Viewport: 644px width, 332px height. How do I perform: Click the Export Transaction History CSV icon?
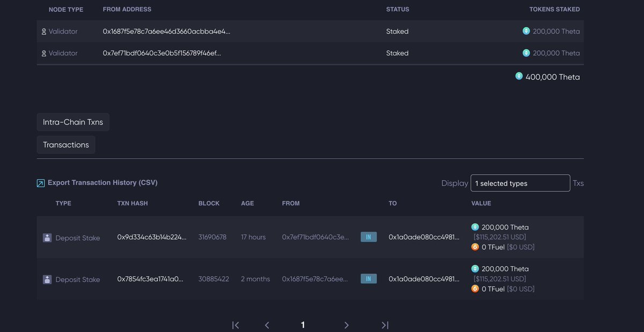(x=40, y=183)
